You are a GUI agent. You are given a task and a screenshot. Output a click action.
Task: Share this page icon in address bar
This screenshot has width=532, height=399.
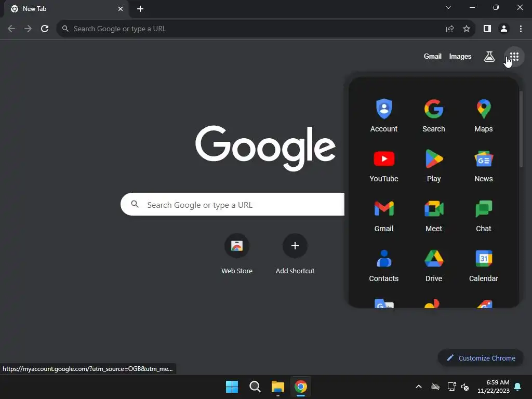[450, 29]
